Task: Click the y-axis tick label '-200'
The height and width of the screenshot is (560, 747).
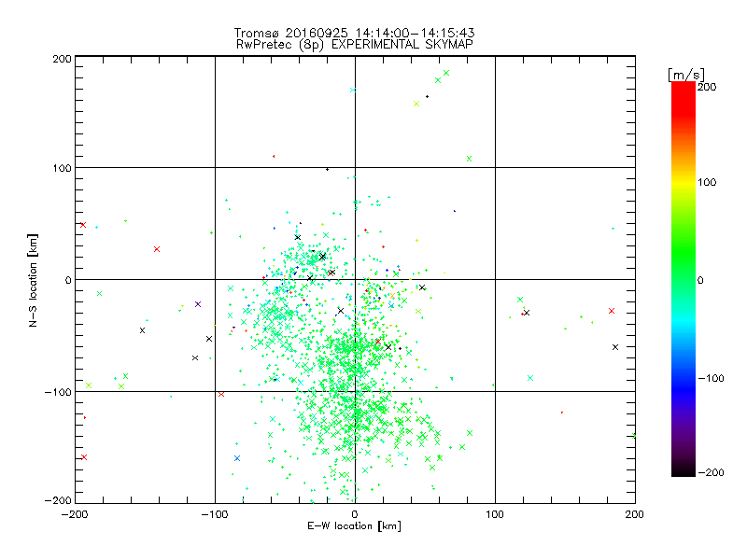Action: tap(58, 500)
